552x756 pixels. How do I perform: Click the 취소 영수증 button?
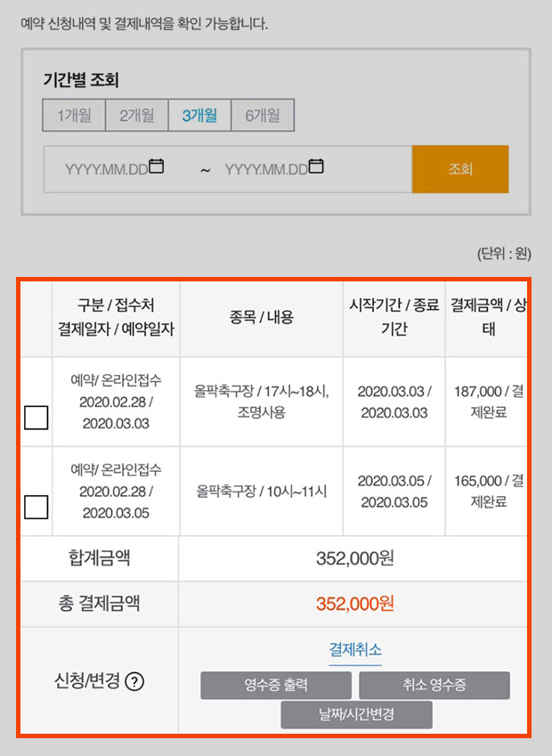click(x=434, y=685)
